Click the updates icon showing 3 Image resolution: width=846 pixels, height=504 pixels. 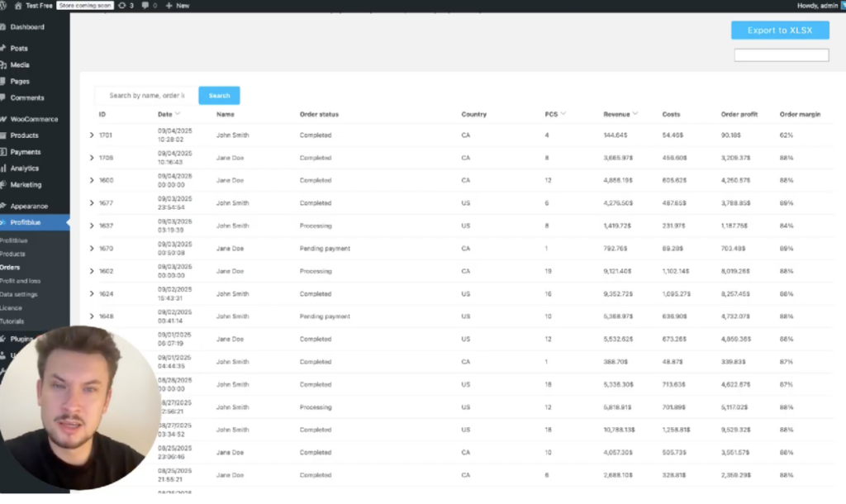point(122,5)
